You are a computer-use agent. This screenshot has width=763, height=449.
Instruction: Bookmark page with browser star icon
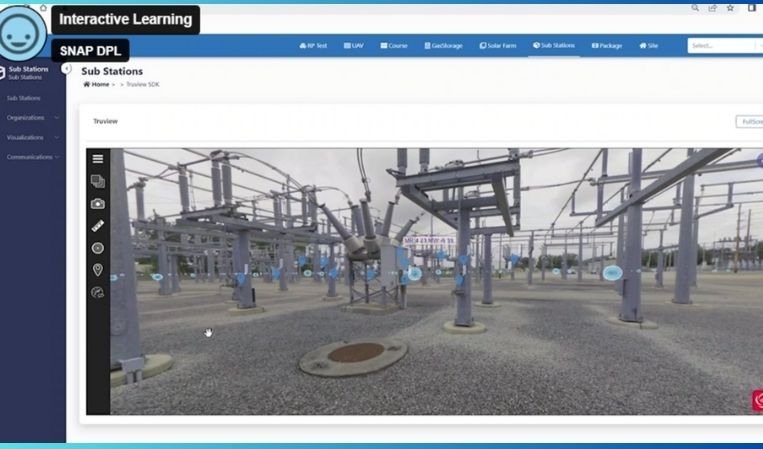(730, 8)
